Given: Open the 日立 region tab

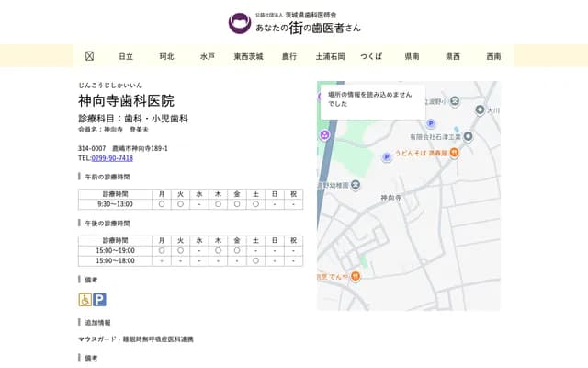Looking at the screenshot, I should (x=126, y=56).
